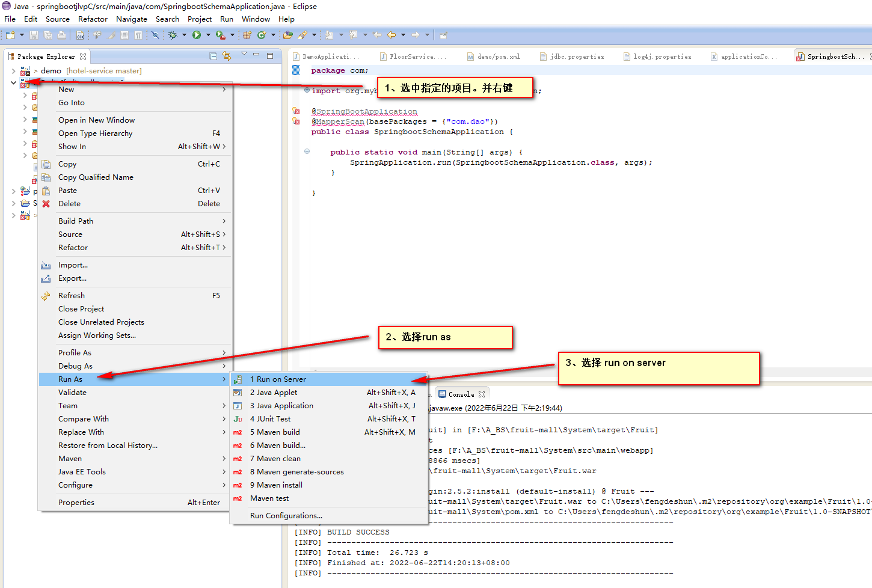The height and width of the screenshot is (588, 872).
Task: Toggle Show Whitespace Characters paragraph icon
Action: [138, 35]
